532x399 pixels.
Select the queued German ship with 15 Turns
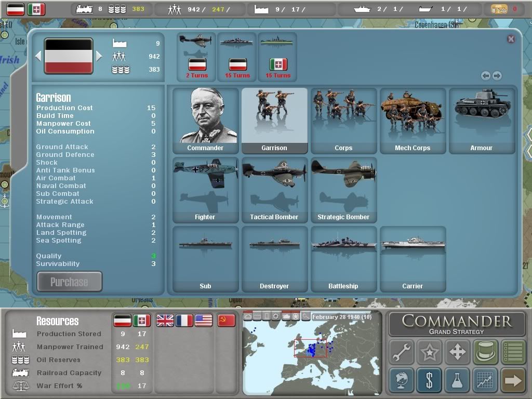[237, 57]
